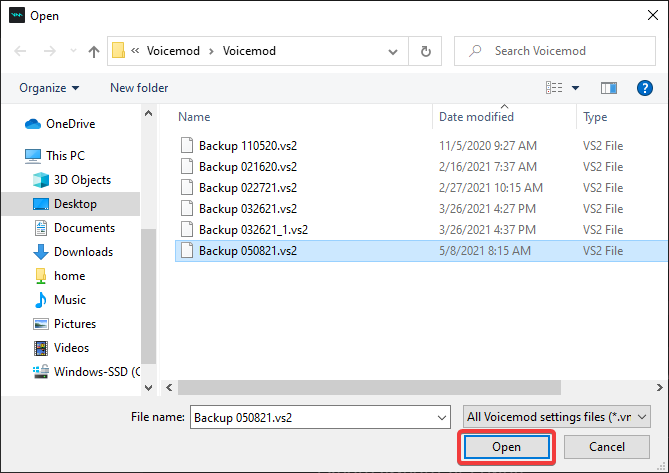Open Downloads in navigation pane
This screenshot has width=669, height=473.
(84, 252)
